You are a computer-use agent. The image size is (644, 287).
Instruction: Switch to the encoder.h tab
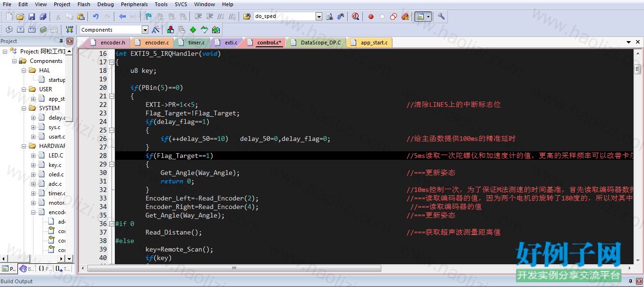tap(108, 43)
